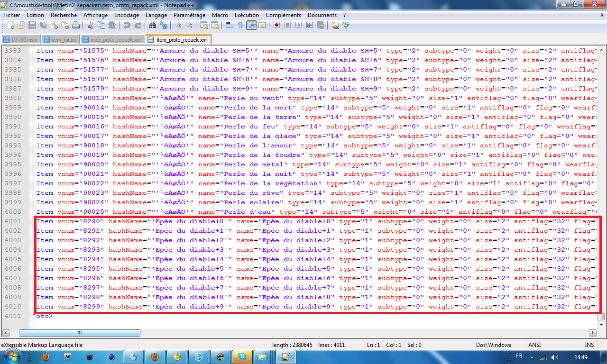Click line number 4001 in margin
Screen dimensions: 607x364
12,221
